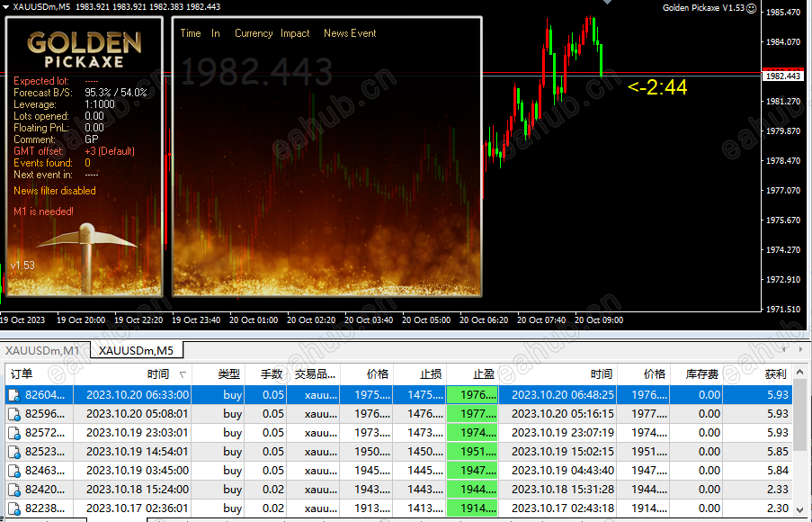Click order icon for 82463 row
This screenshot has height=522, width=812.
14,472
